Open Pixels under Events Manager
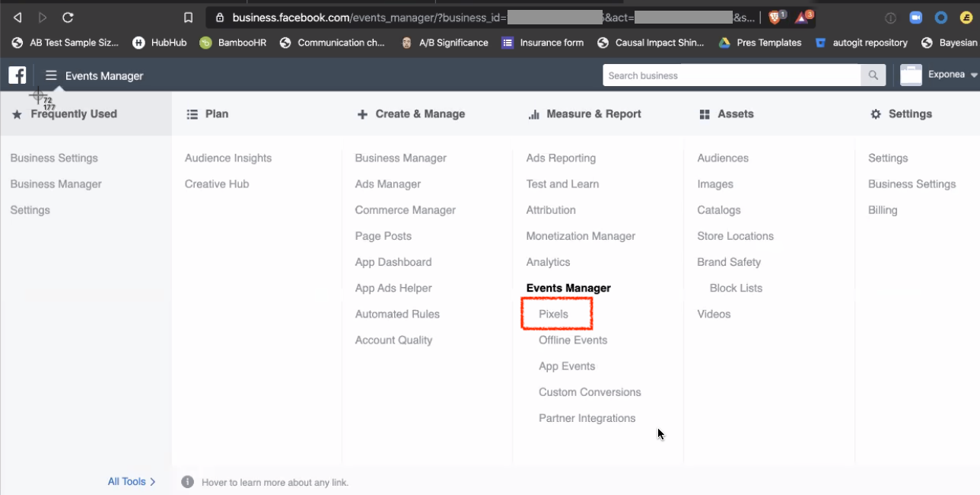Viewport: 980px width, 495px height. point(553,314)
